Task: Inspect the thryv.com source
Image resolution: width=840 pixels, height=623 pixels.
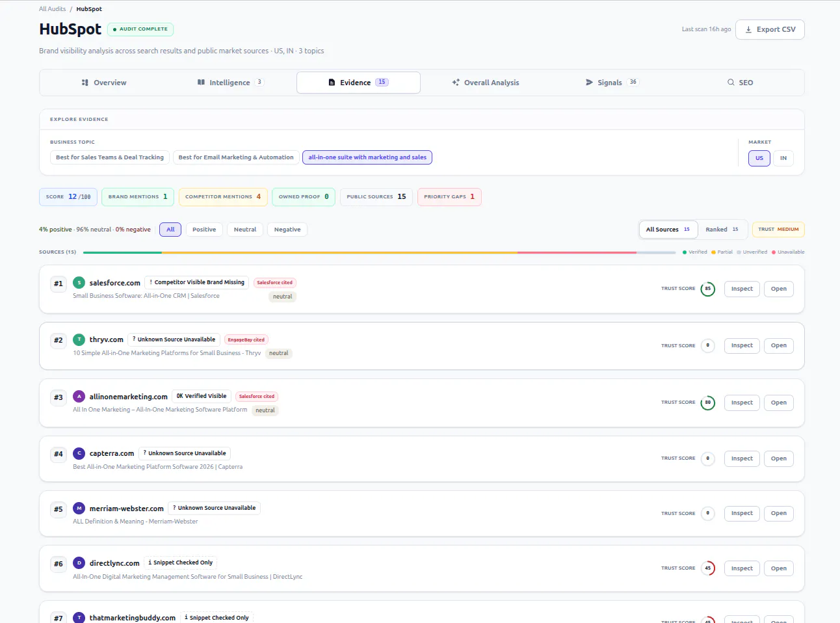Action: pos(742,345)
